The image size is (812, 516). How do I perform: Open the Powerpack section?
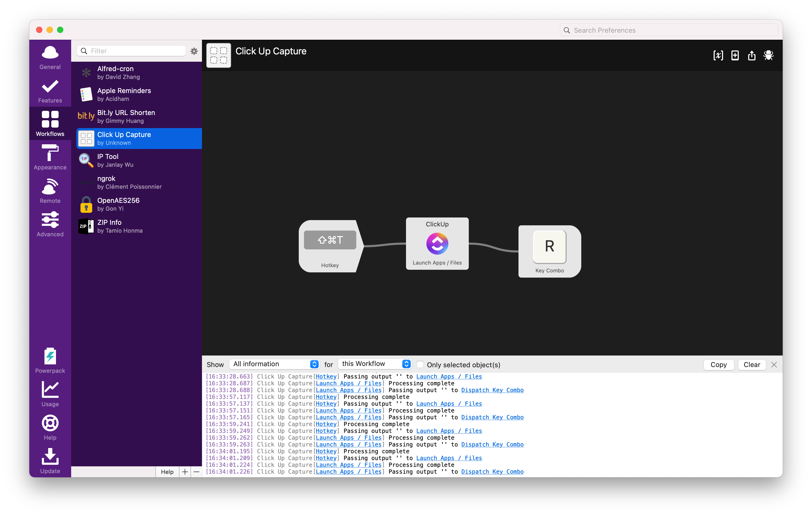50,360
